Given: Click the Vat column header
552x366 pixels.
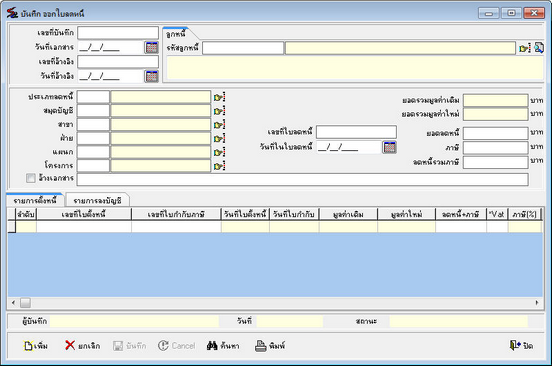Looking at the screenshot, I should tap(497, 214).
